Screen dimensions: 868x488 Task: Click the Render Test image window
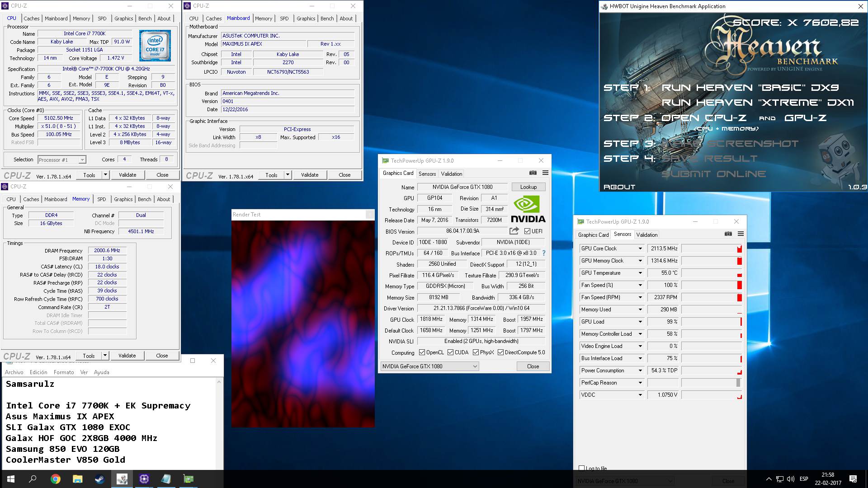pos(303,324)
